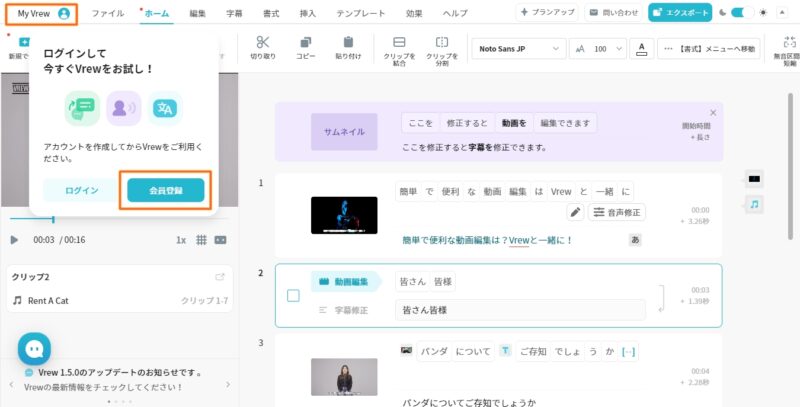Click the image icon in clip 3

tap(406, 350)
